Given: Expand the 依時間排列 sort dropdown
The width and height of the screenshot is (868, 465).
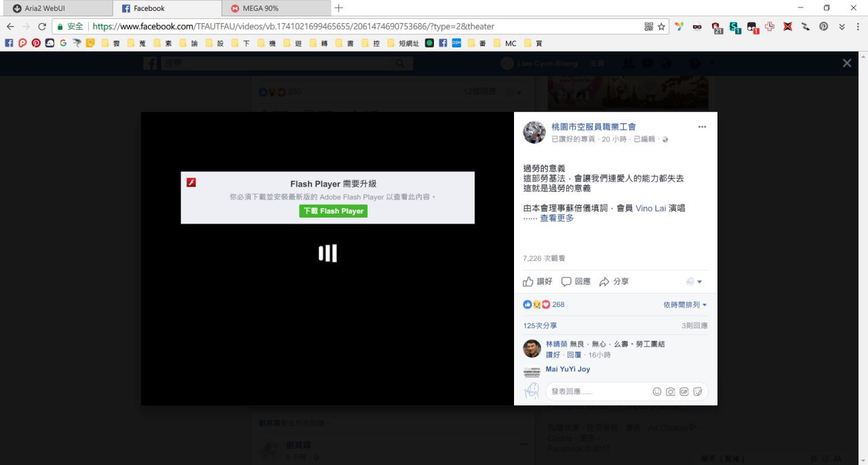Looking at the screenshot, I should click(x=685, y=305).
